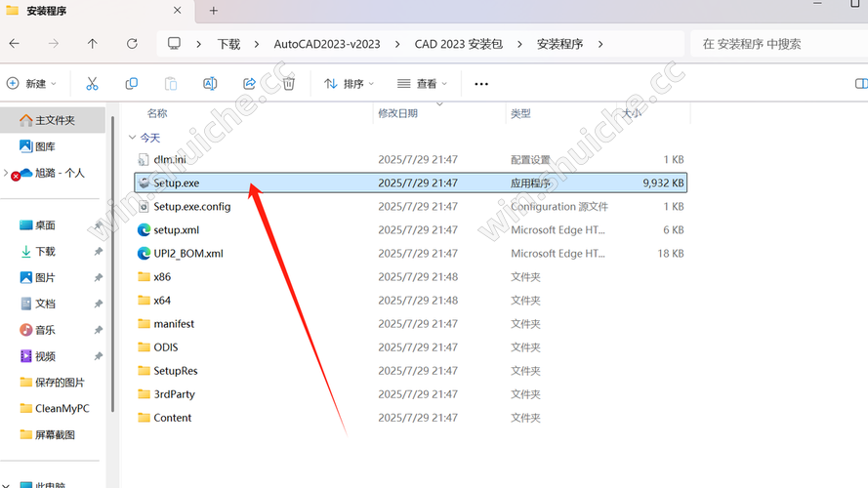The height and width of the screenshot is (488, 868).
Task: Sort by 修改日期 column header
Action: (398, 113)
